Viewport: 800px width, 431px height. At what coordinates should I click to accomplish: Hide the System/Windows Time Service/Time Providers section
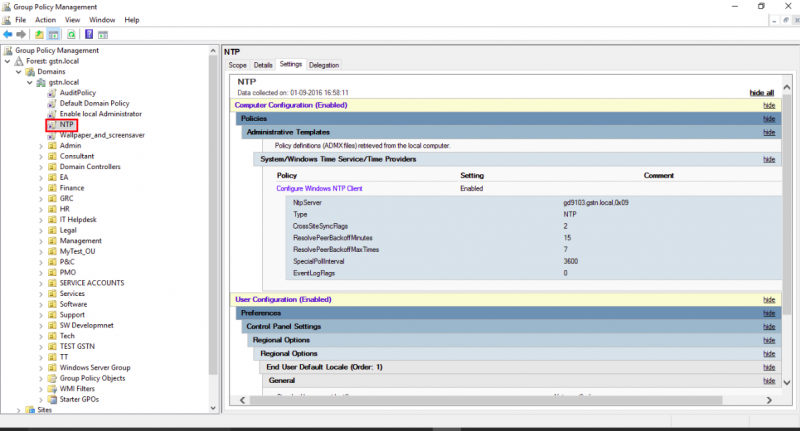[x=769, y=159]
